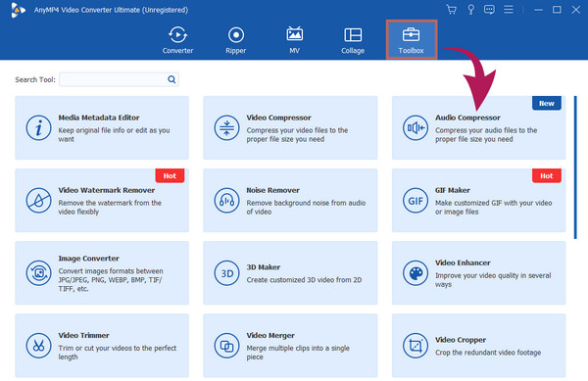The width and height of the screenshot is (588, 381).
Task: Go to the Collage tab
Action: 353,40
